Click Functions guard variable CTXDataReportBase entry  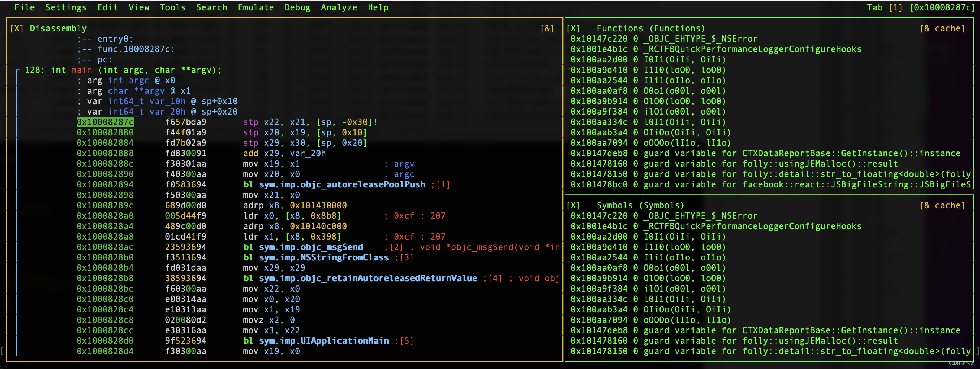[x=765, y=153]
